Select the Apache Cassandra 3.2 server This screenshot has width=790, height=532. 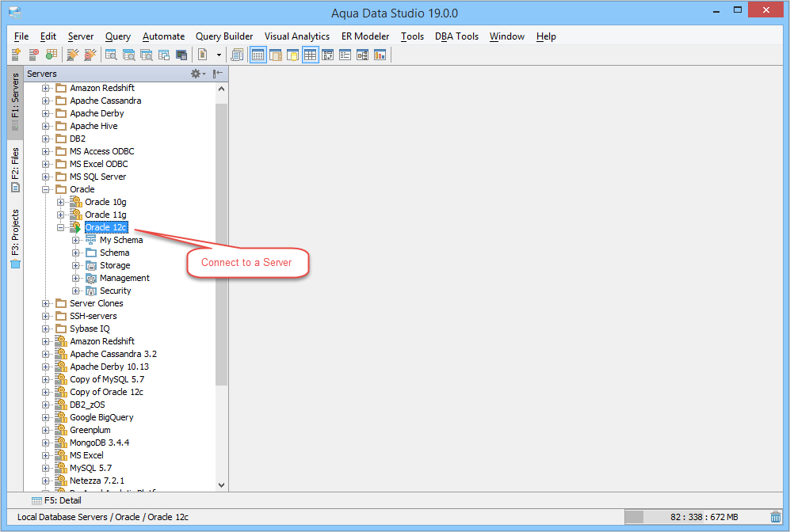[113, 355]
